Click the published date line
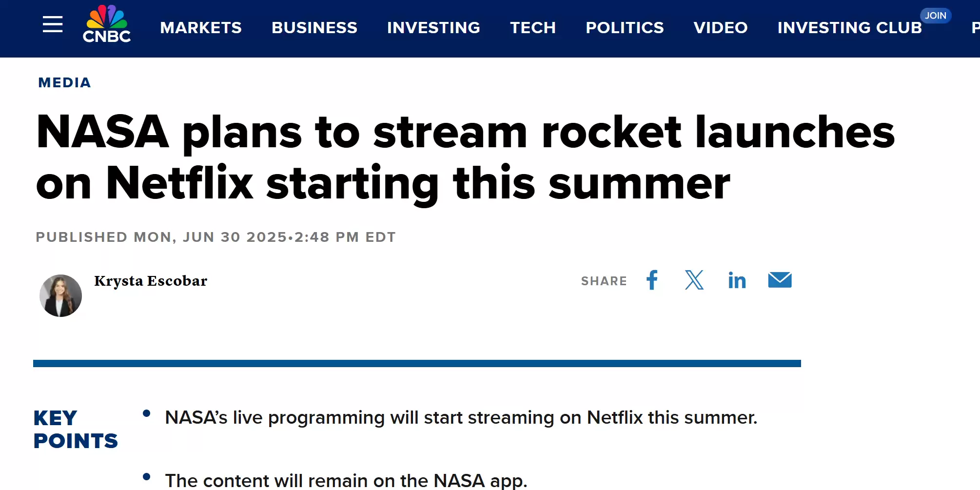 point(216,237)
